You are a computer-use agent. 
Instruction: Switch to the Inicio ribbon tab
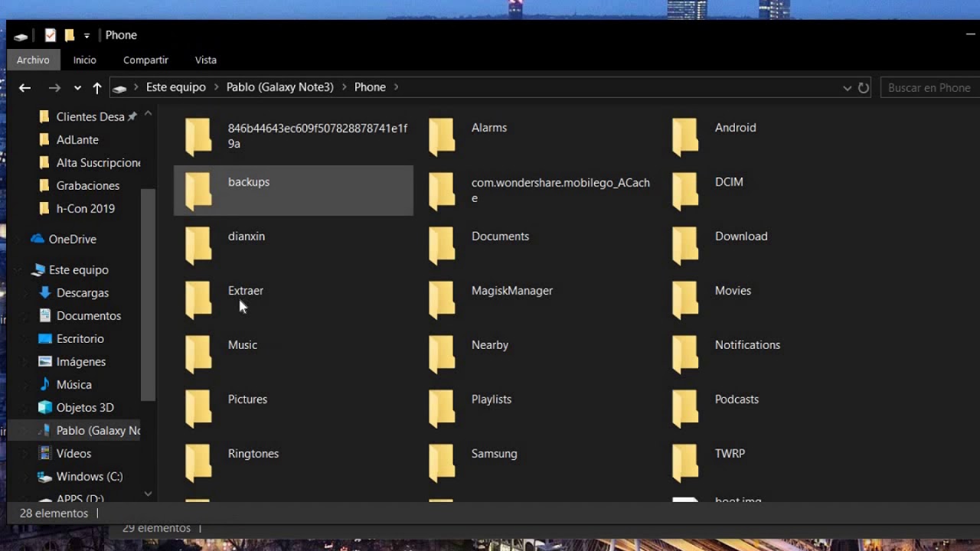point(85,60)
